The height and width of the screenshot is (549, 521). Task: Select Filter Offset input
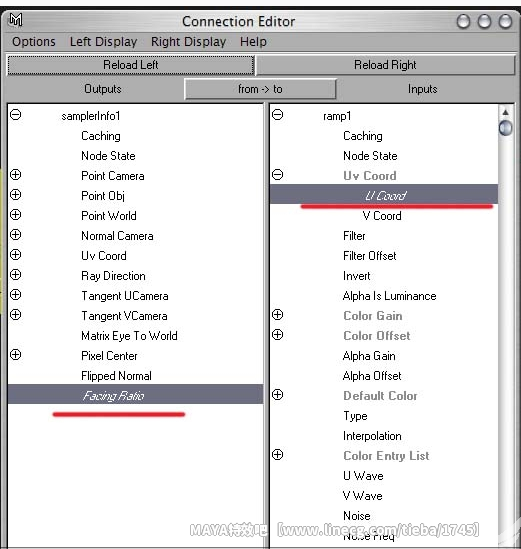tap(369, 256)
